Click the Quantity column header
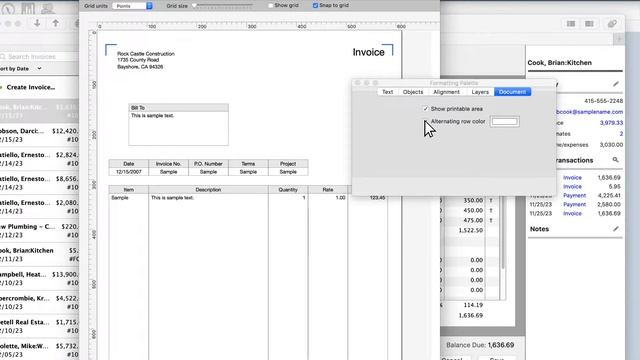This screenshot has height=360, width=640. point(288,190)
